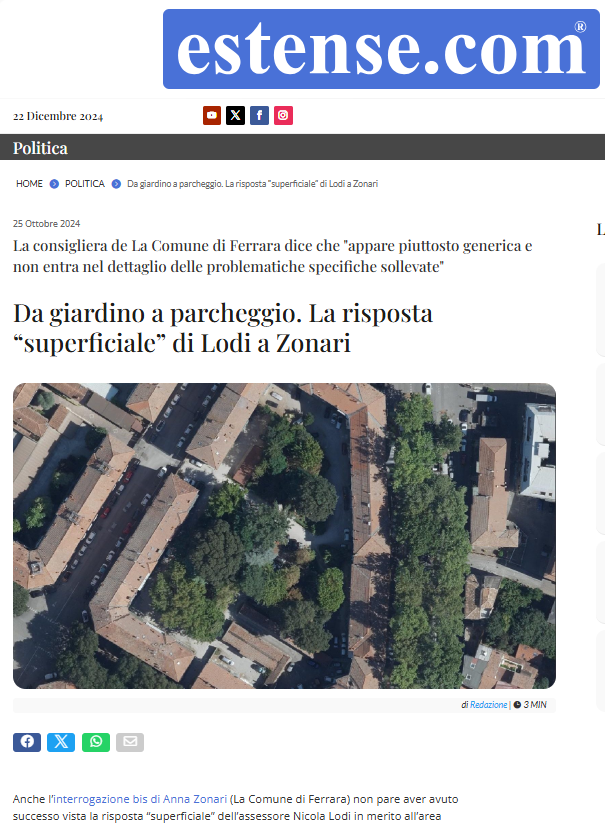Click the 3 MIN reading time clock icon
This screenshot has height=828, width=605.
(517, 704)
